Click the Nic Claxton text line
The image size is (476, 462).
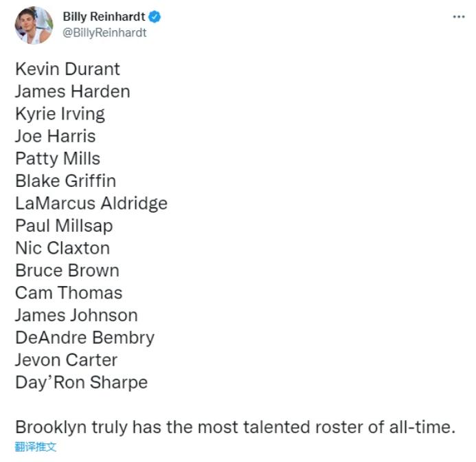coord(63,248)
